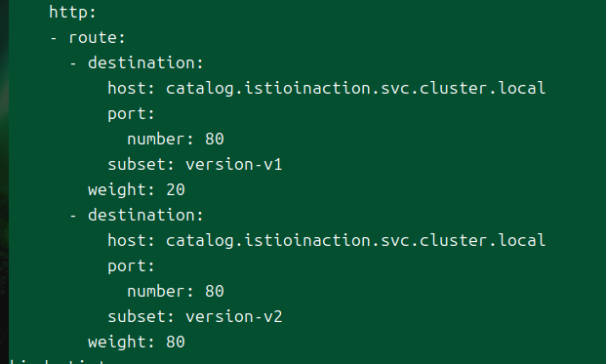Click the word "subset" before version-v1

[137, 164]
